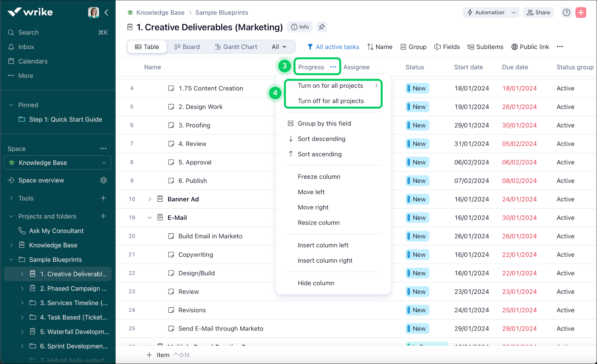597x364 pixels.
Task: Check the Revisions task box
Action: (171, 310)
